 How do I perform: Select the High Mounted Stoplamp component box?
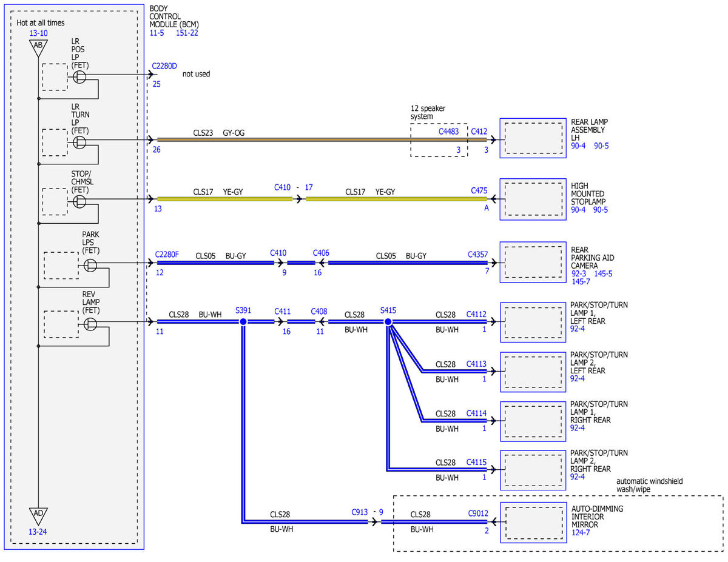point(533,199)
